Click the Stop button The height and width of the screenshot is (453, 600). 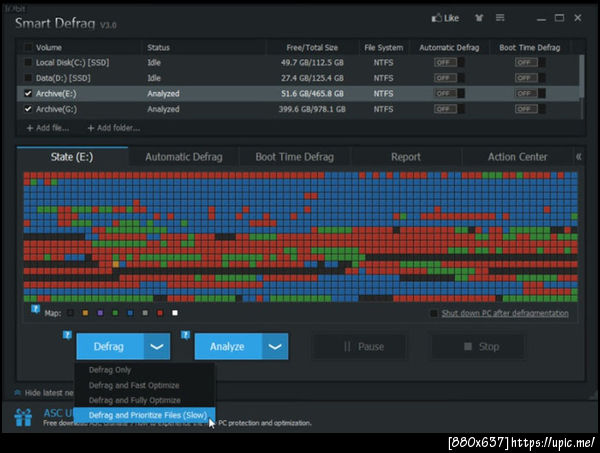tap(478, 347)
